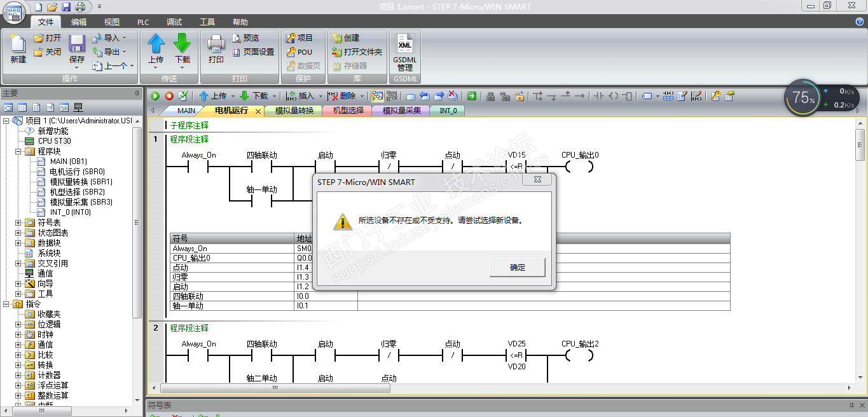This screenshot has height=417, width=868.
Task: Click 页面设置 button in ribbon
Action: click(253, 52)
